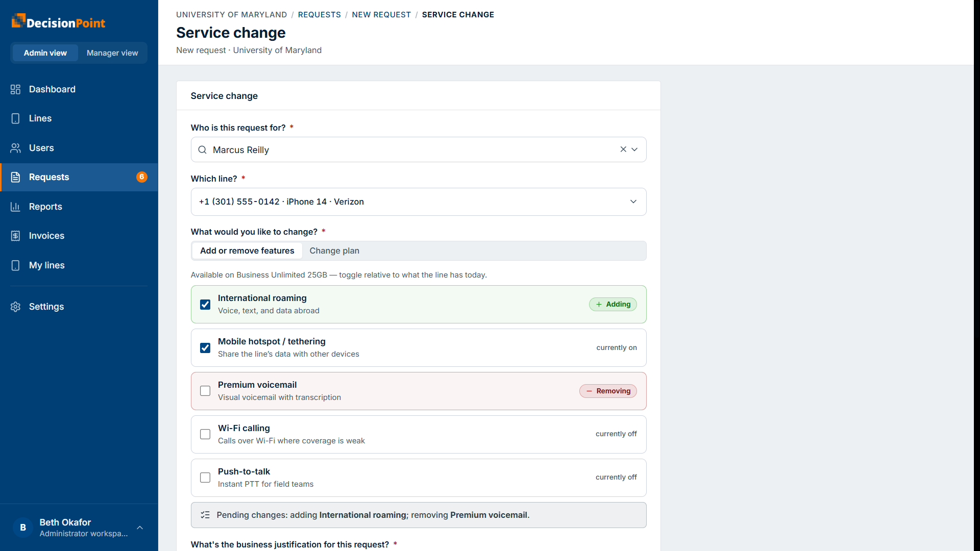
Task: Open Settings from the sidebar
Action: point(79,307)
